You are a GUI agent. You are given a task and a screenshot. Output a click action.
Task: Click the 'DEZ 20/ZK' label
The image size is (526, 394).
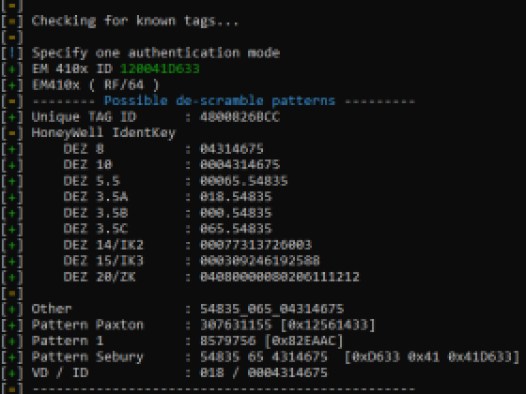pyautogui.click(x=100, y=277)
